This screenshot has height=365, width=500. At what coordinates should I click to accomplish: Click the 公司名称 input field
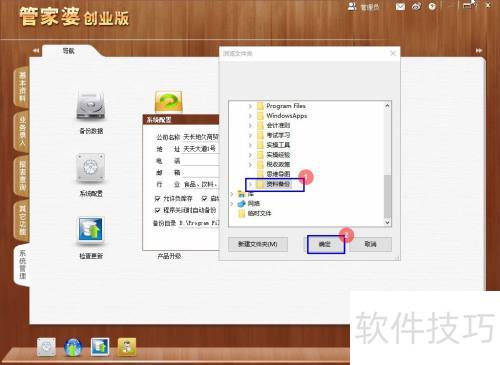(x=201, y=137)
